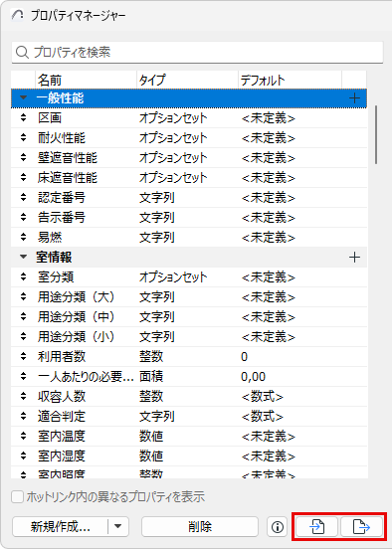
Task: Add a property with plus icon in 一般性能
Action: (354, 98)
